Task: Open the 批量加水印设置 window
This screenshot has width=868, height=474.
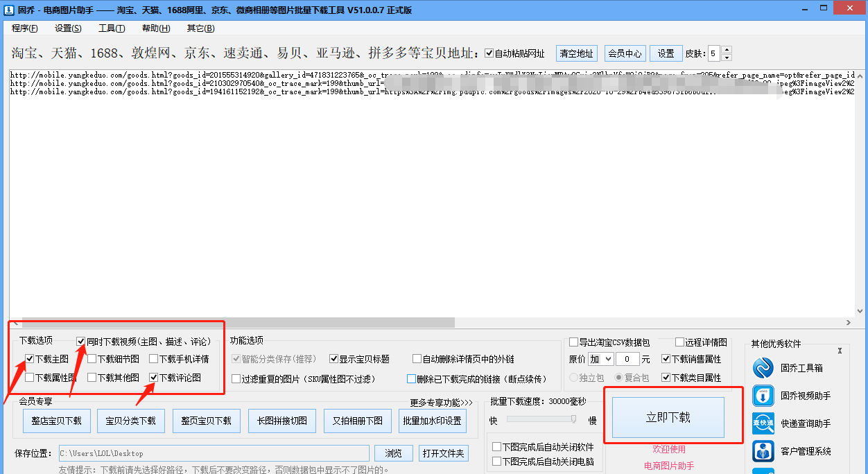Action: click(433, 421)
